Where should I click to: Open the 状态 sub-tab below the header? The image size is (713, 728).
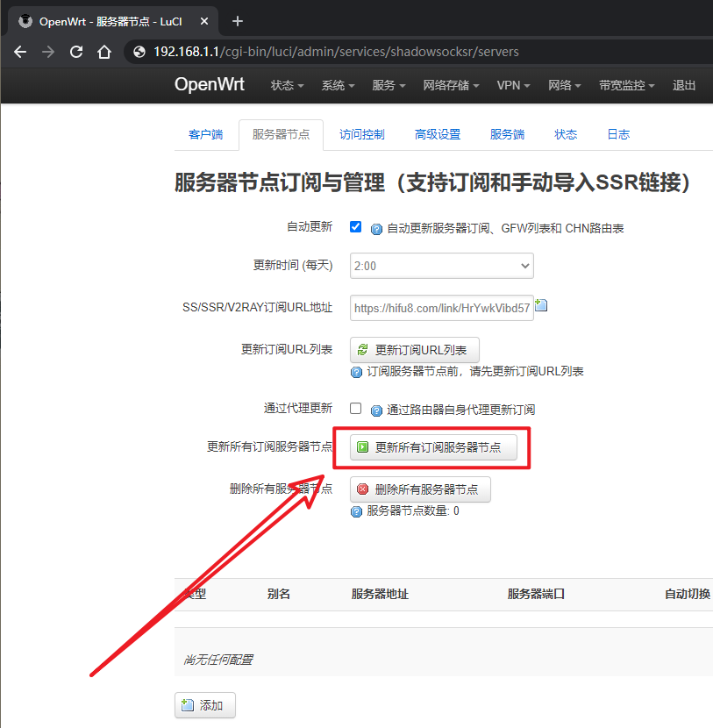pyautogui.click(x=566, y=135)
